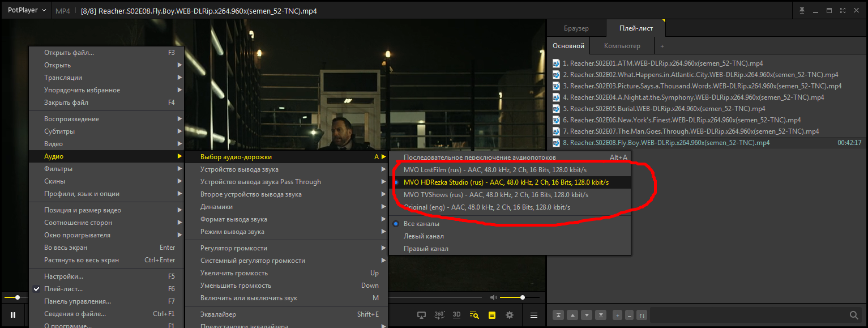Adjust the volume slider handle
The width and height of the screenshot is (868, 328).
point(522,297)
